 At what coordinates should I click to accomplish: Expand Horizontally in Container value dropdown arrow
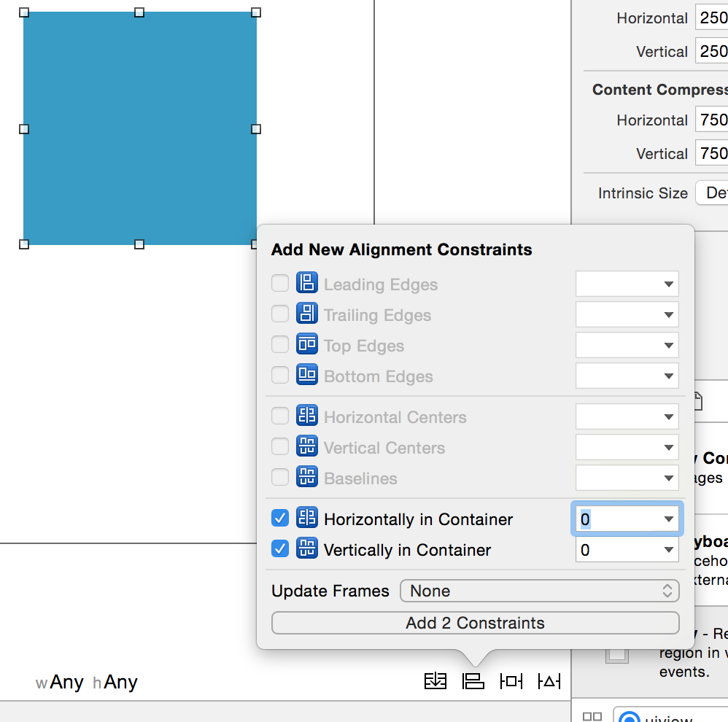pyautogui.click(x=669, y=519)
